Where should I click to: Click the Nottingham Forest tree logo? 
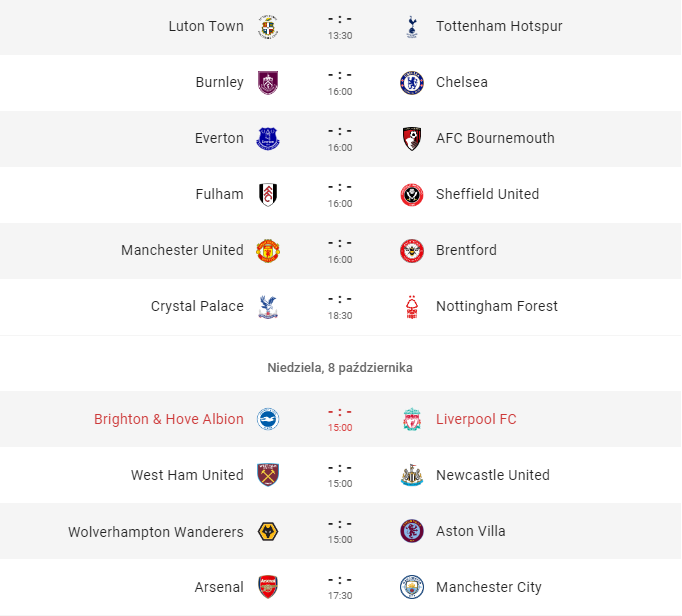coord(411,307)
